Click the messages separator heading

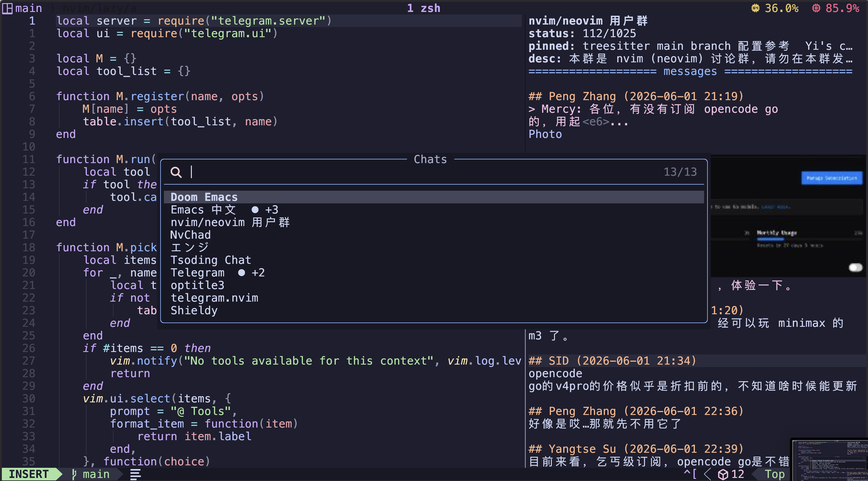coord(690,71)
